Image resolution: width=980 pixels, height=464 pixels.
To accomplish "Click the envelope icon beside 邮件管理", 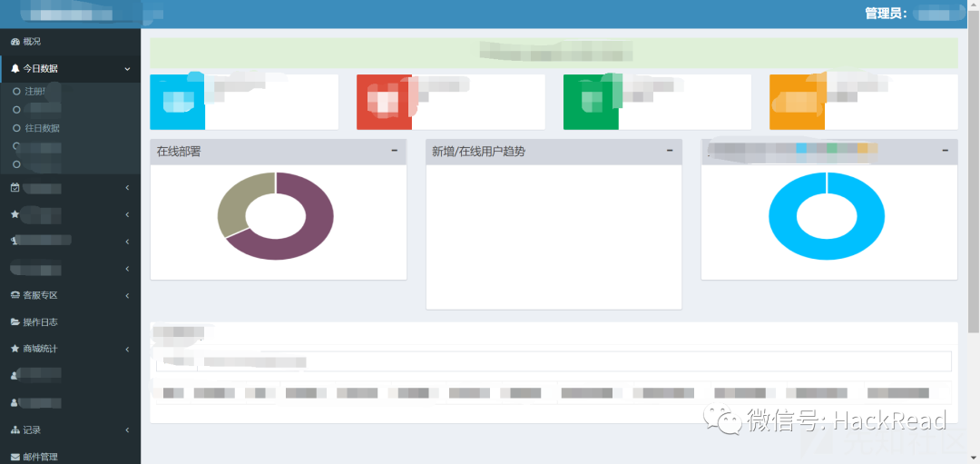I will click(15, 457).
